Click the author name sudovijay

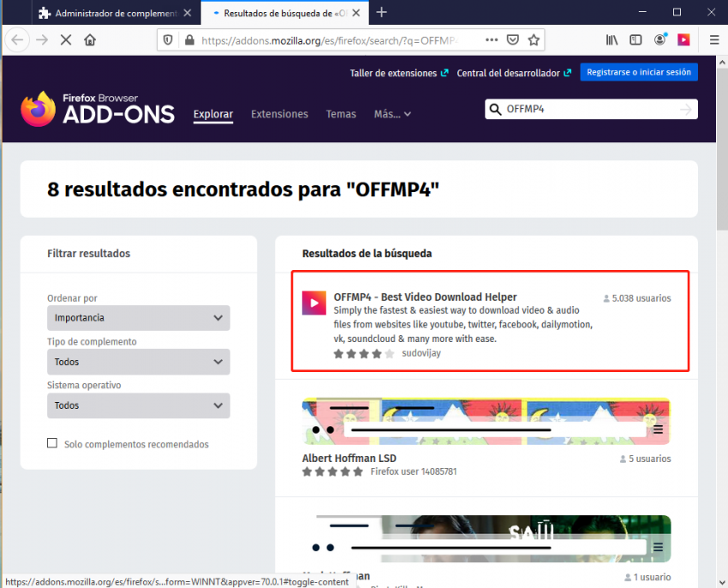coord(421,353)
